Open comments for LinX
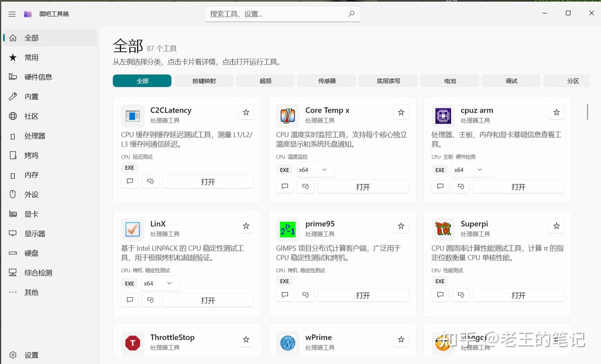Screen dimensions: 601x364 click(x=130, y=300)
